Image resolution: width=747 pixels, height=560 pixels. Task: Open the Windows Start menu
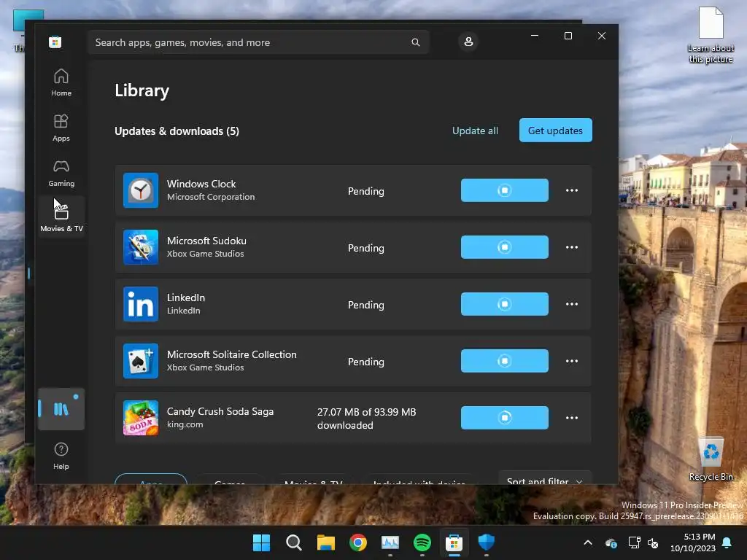coord(261,542)
